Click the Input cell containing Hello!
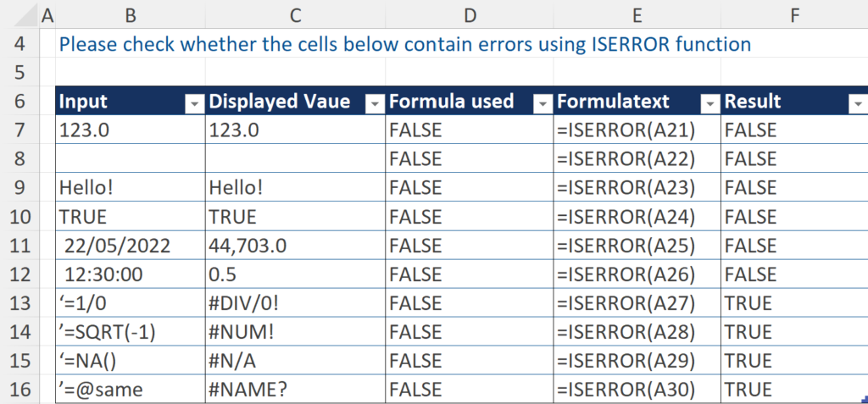Viewport: 868px width, 404px height. tap(129, 188)
